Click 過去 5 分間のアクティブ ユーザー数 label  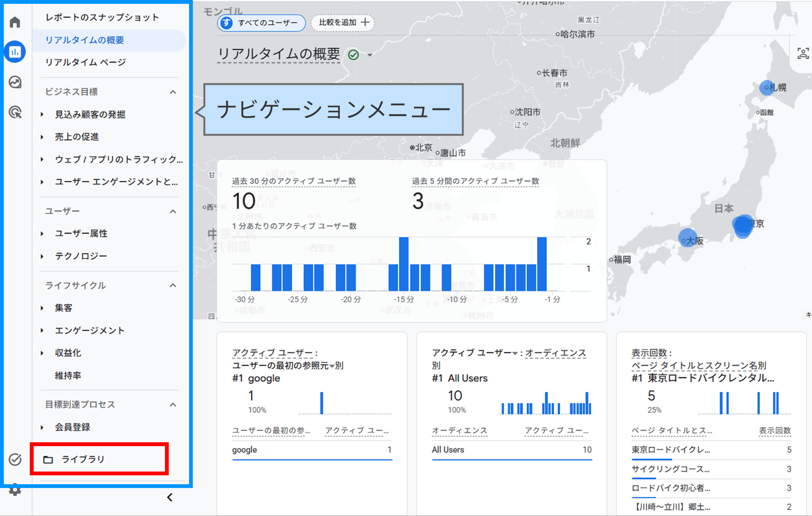click(475, 181)
